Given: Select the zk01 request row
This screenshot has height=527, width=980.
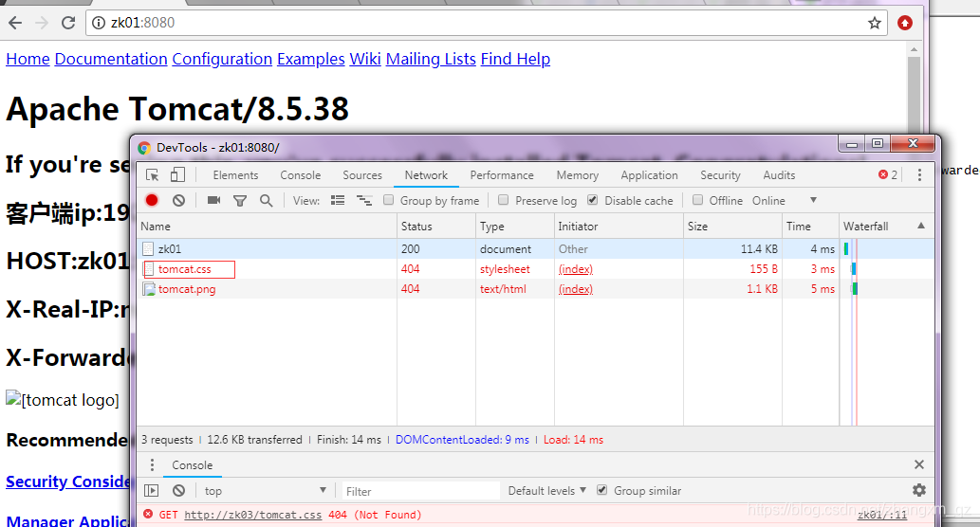Looking at the screenshot, I should (x=535, y=248).
